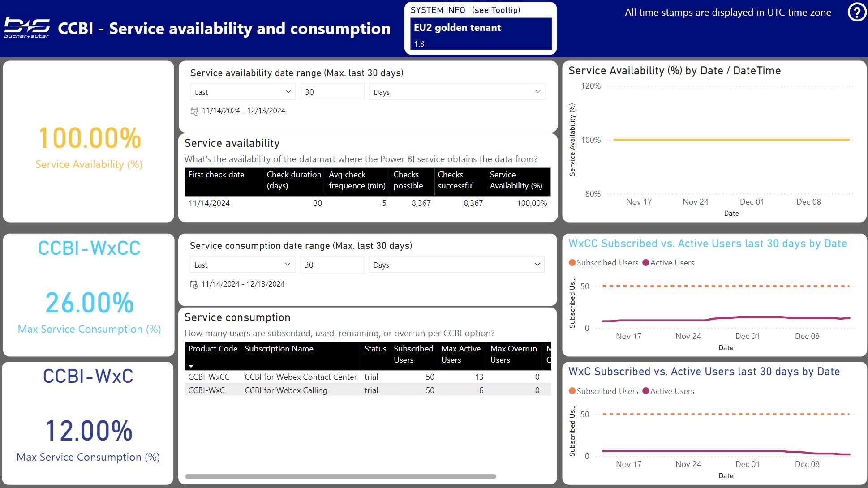Click the CCBI-WxCC card title
868x488 pixels.
tap(89, 248)
